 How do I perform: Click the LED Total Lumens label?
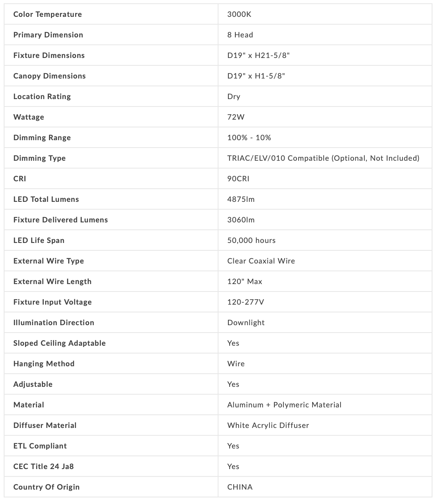46,199
